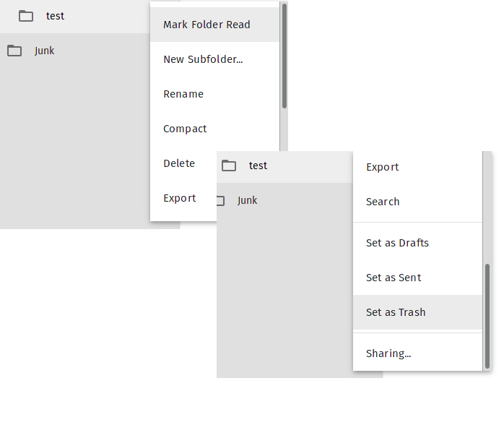
Task: Click scrollbar thumb beside Set as Trash menu
Action: click(x=487, y=316)
